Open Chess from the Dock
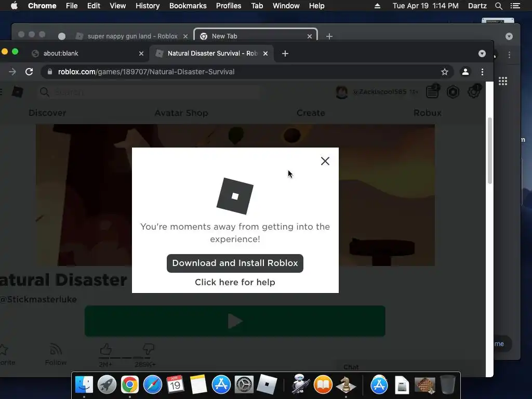Screen dimensions: 532x399 [x=345, y=385]
